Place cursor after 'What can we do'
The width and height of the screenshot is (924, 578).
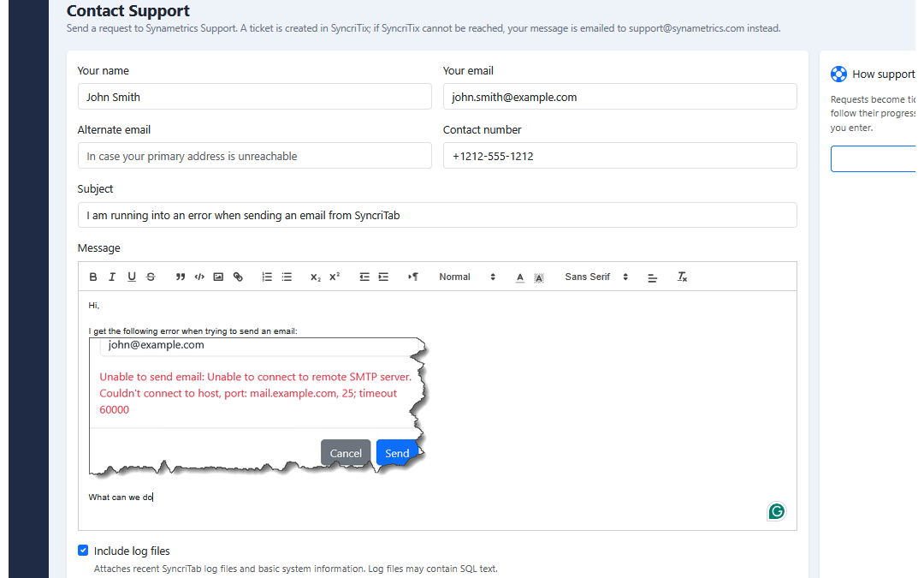(x=153, y=498)
